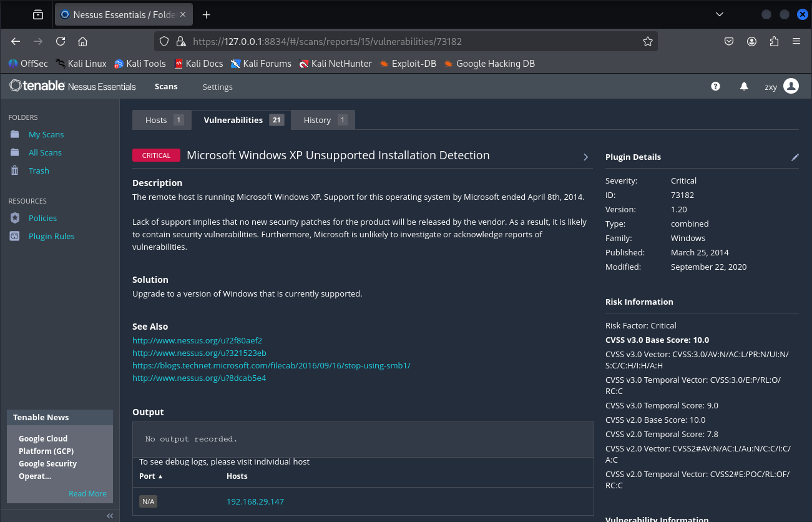Open nessus.org/u?2f80aef2 reference link

pyautogui.click(x=197, y=340)
